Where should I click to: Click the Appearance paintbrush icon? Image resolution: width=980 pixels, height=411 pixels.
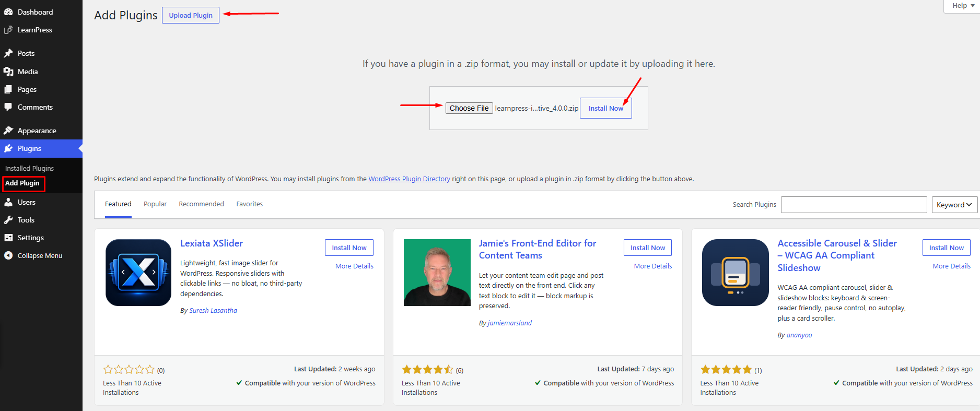[x=8, y=131]
